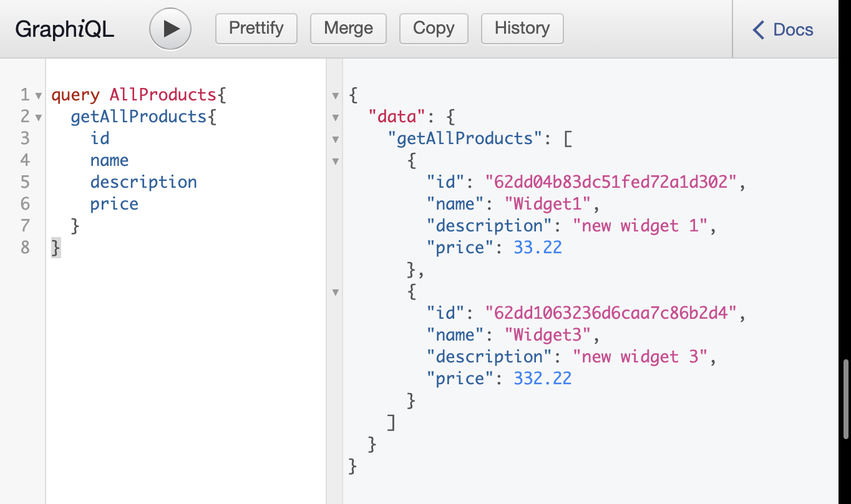851x504 pixels.
Task: Place cursor on the id field line
Action: coord(100,138)
